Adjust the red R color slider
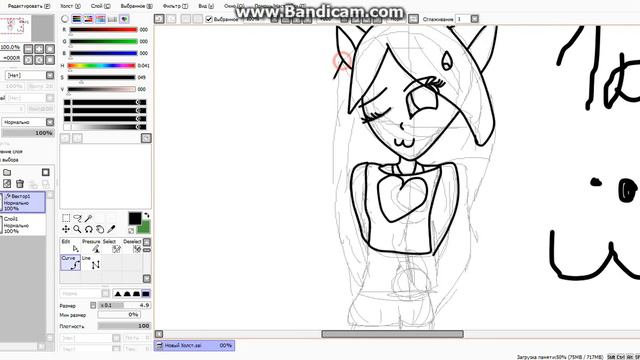 103,30
